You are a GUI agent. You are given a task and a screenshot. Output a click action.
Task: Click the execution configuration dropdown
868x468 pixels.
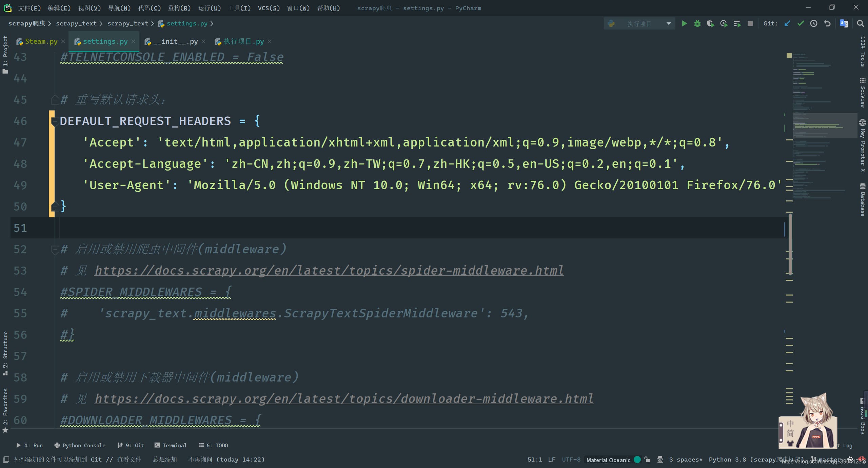638,24
